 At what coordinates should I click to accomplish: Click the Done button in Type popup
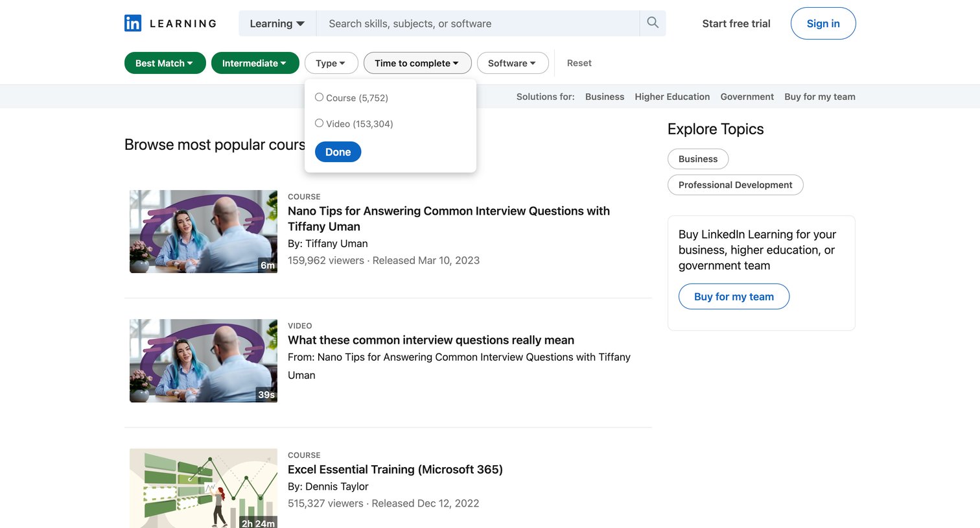(338, 152)
